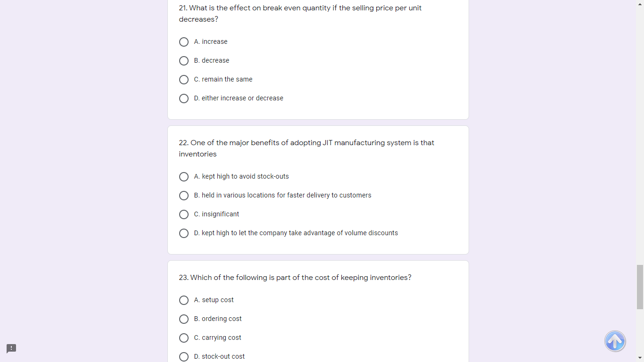The width and height of the screenshot is (644, 362).
Task: Select 'setup cost' for question 23
Action: tap(184, 300)
